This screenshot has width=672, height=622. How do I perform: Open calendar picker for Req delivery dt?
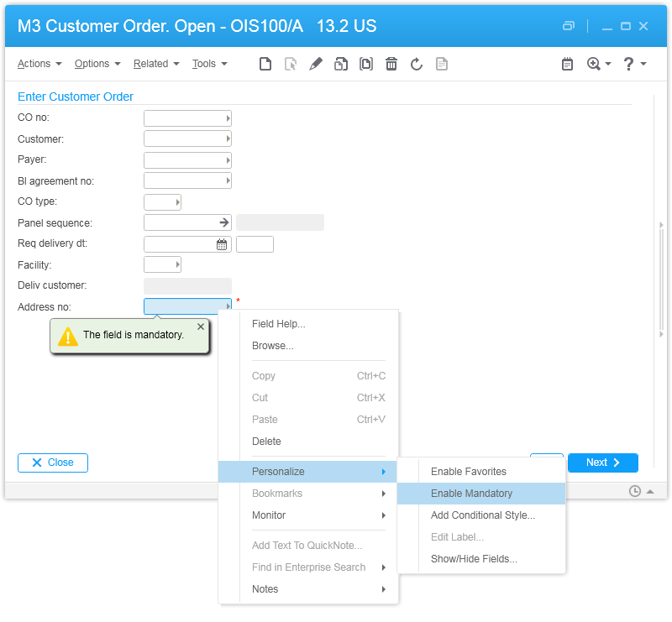222,244
